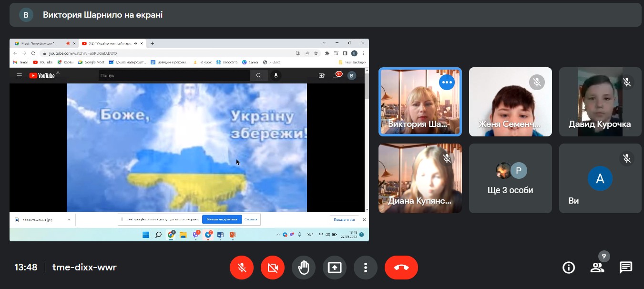Open the in-call chat panel
644x289 pixels.
click(626, 268)
